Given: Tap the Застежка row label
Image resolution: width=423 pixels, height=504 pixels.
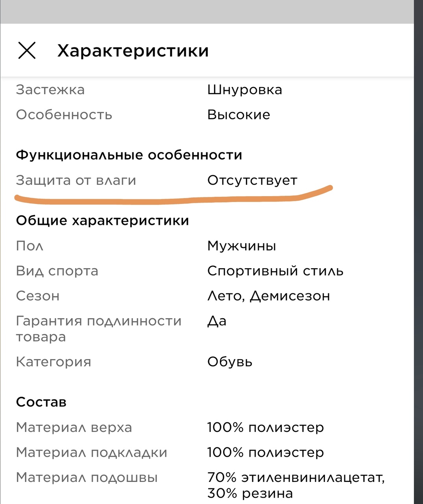Looking at the screenshot, I should click(x=50, y=90).
